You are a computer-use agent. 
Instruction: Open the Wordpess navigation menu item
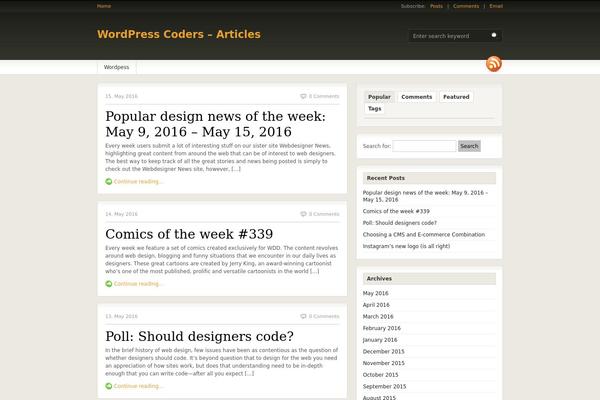pyautogui.click(x=116, y=67)
